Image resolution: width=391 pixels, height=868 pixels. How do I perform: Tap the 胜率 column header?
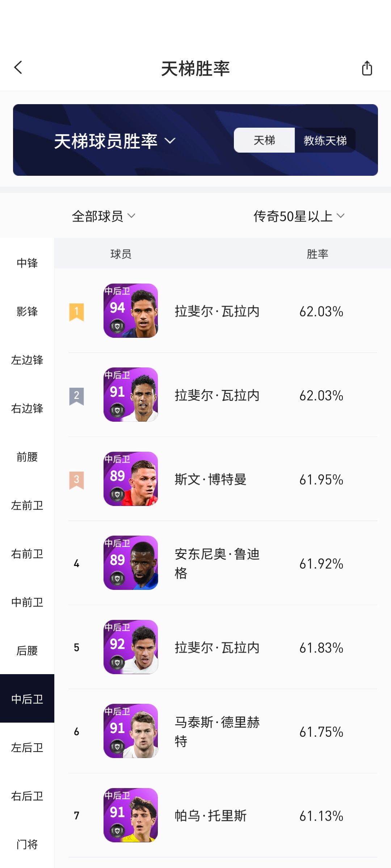[317, 254]
